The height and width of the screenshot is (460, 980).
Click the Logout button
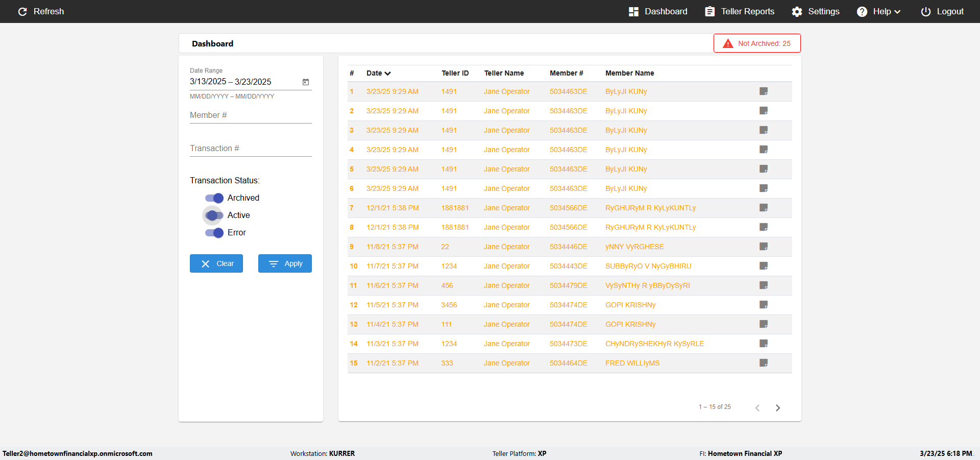942,11
